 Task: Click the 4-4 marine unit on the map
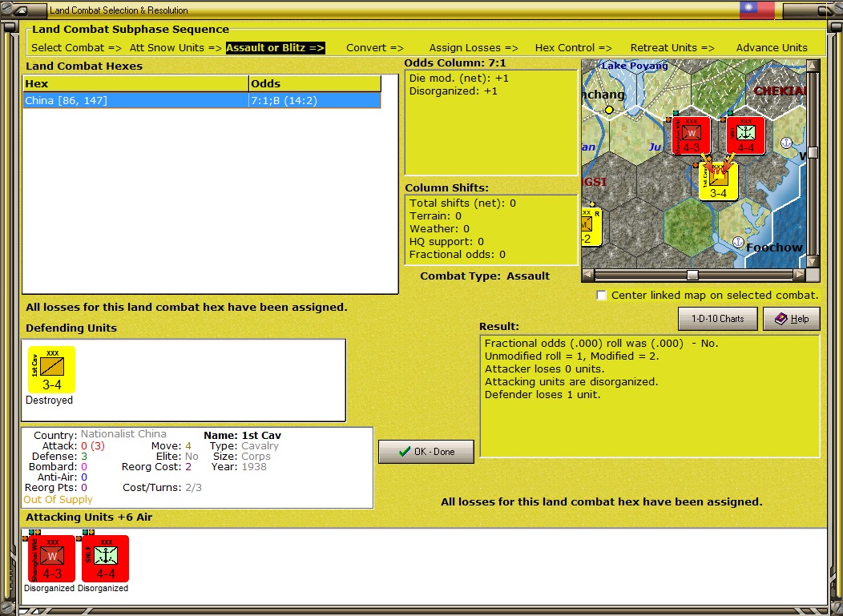(x=746, y=136)
